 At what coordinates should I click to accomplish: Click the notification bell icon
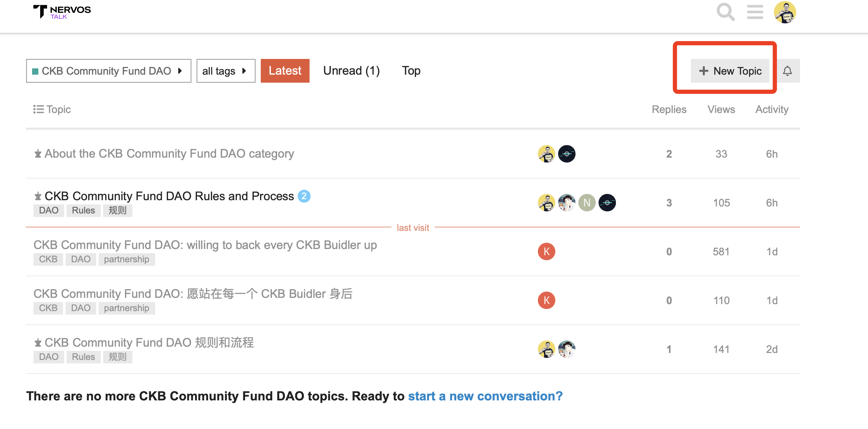[x=787, y=71]
